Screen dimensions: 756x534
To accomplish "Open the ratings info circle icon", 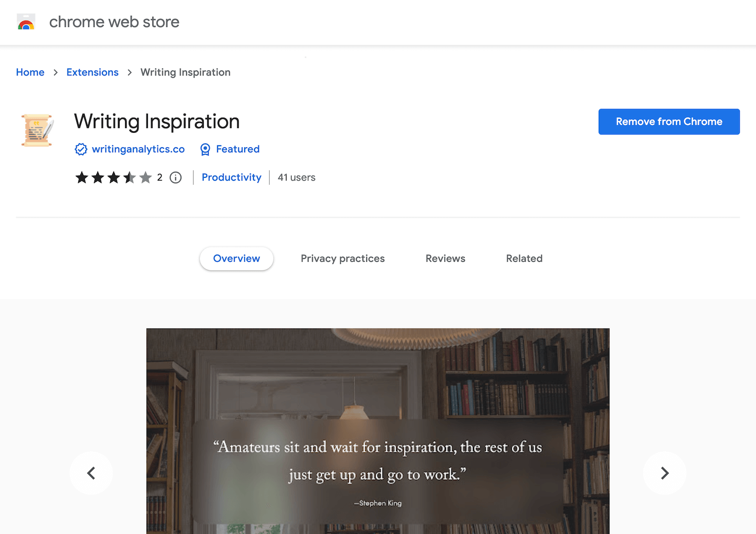I will click(176, 177).
